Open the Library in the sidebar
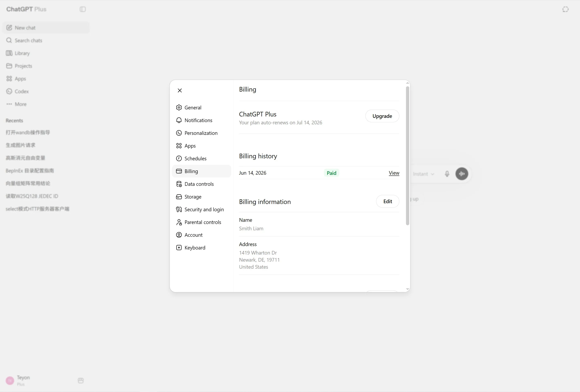The width and height of the screenshot is (580, 392). (46, 53)
